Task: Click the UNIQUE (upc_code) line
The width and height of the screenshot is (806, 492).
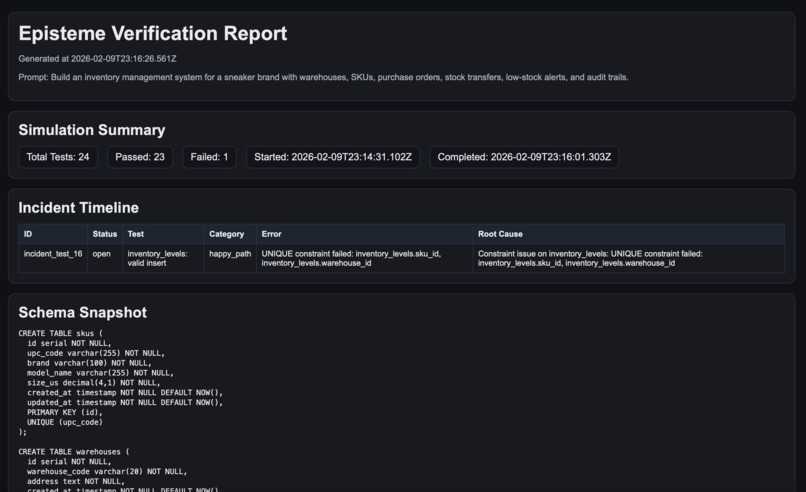Action: (65, 422)
